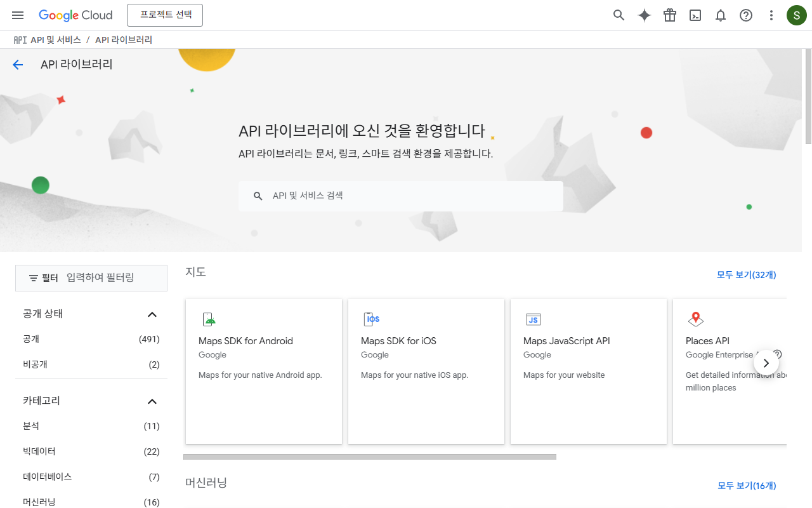Collapse the 카테고리 section
Screen dimensions: 812x508
[152, 401]
